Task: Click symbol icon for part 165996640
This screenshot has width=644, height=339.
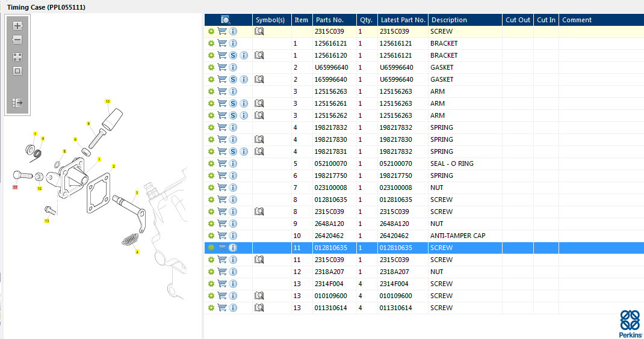Action: click(x=259, y=79)
